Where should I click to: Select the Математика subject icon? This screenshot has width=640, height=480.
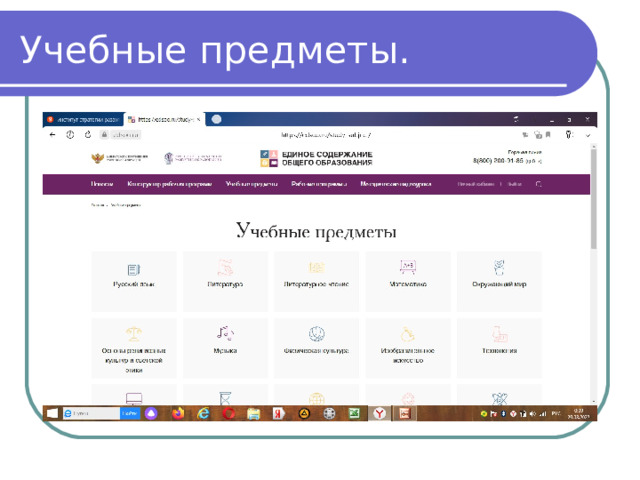(408, 267)
